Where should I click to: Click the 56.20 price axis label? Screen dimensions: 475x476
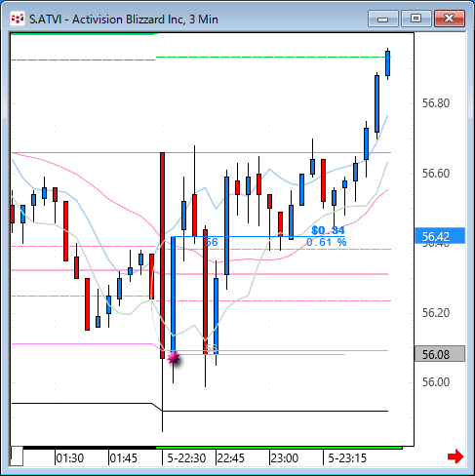click(436, 313)
